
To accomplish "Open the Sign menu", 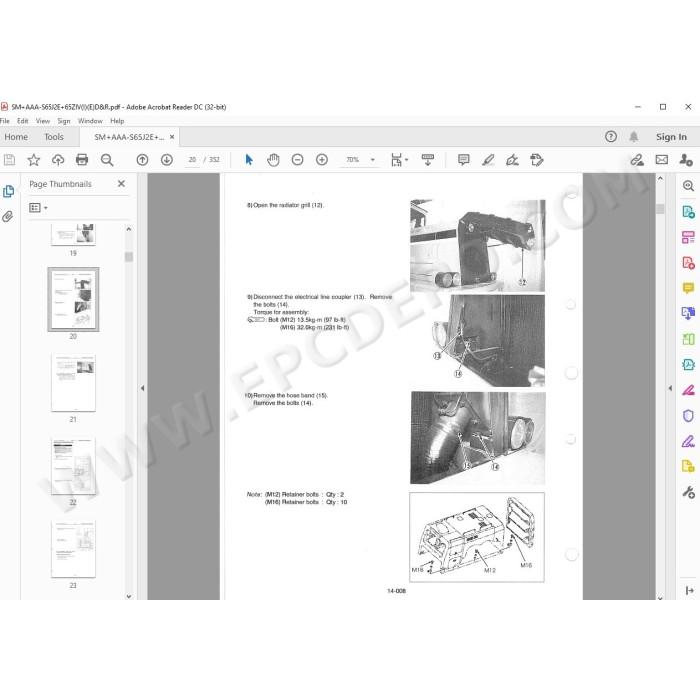I will (x=64, y=121).
